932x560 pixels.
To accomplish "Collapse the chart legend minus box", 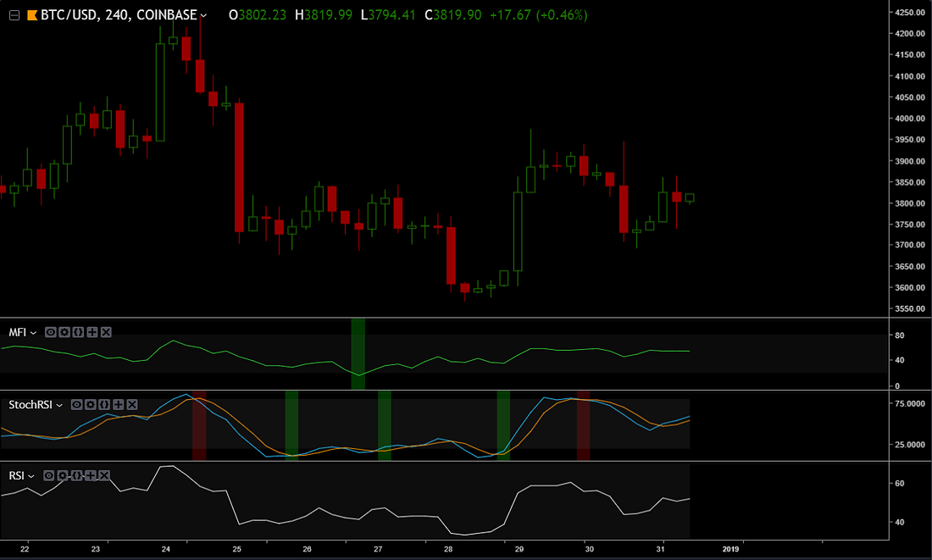I will (x=14, y=15).
